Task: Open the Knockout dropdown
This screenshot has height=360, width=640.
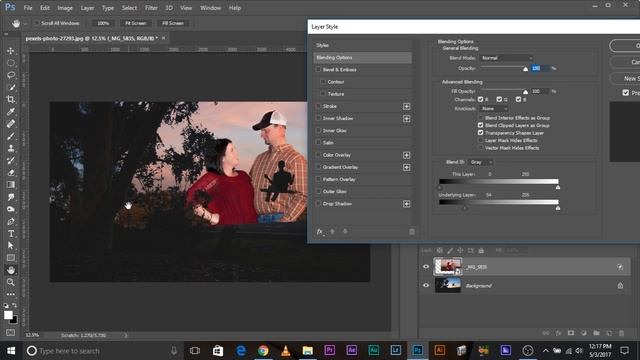Action: (x=494, y=109)
